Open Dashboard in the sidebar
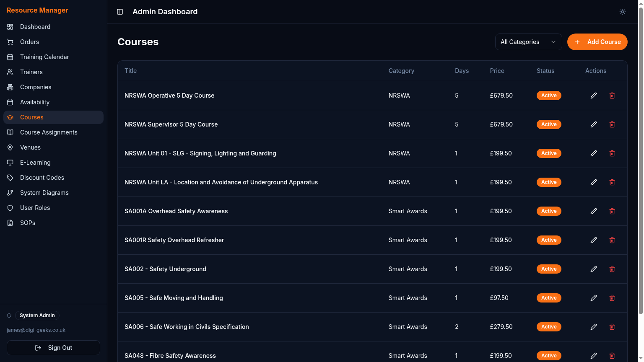This screenshot has height=362, width=644. pos(53,27)
